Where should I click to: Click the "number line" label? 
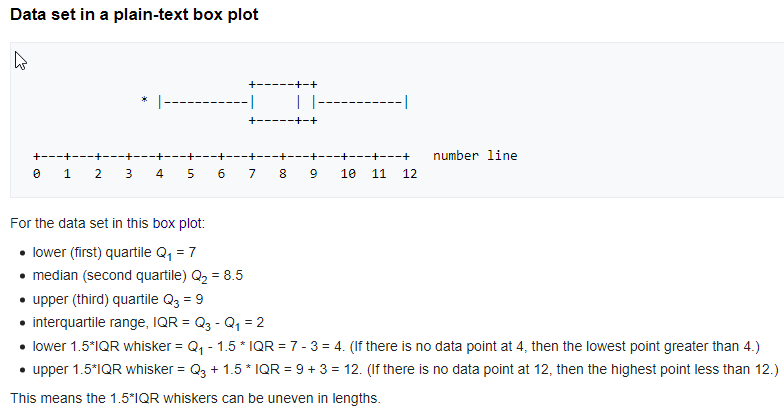click(475, 156)
